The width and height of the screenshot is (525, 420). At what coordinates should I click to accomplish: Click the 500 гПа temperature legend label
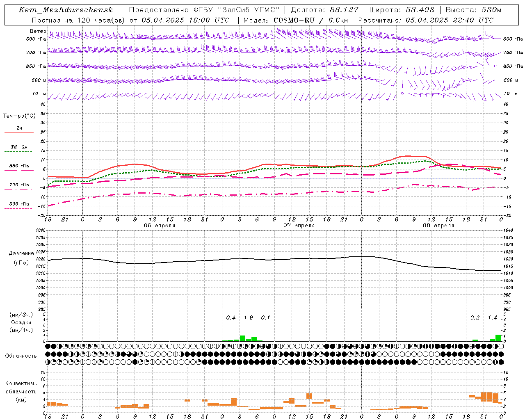[19, 204]
